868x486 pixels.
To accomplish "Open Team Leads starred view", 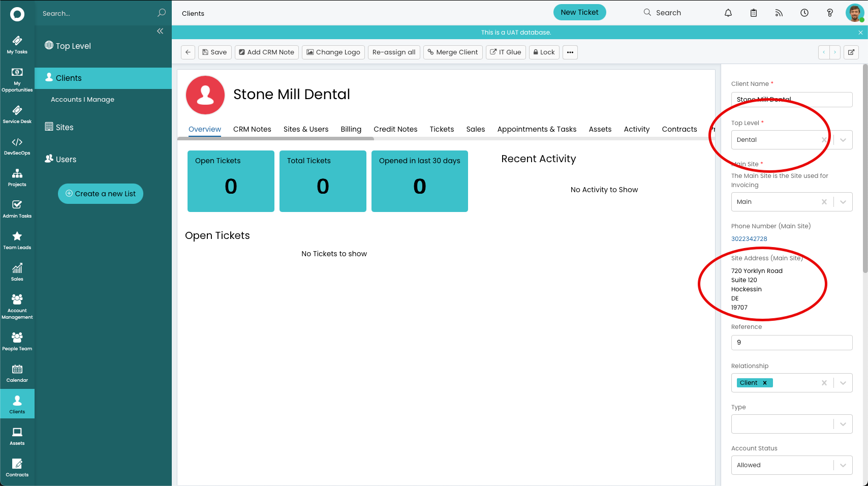I will [x=17, y=240].
